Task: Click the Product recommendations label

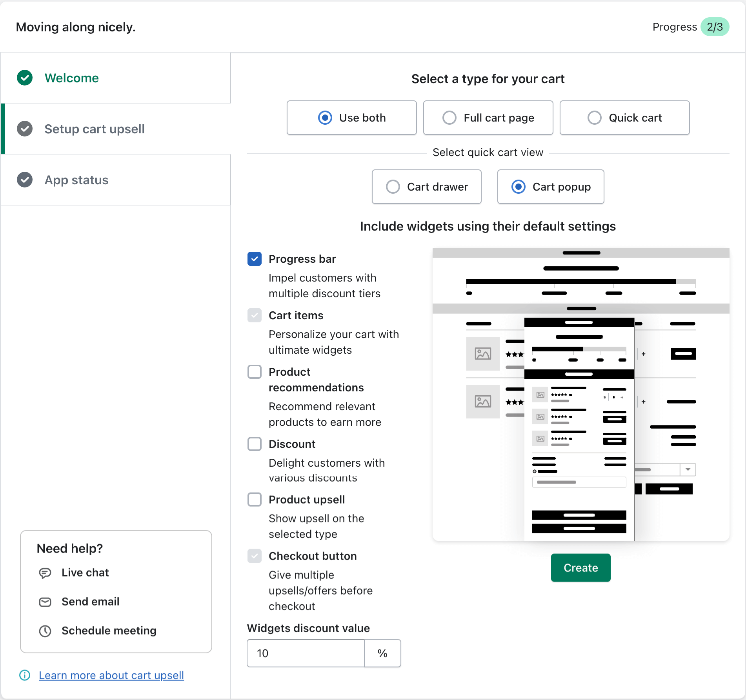Action: [316, 380]
